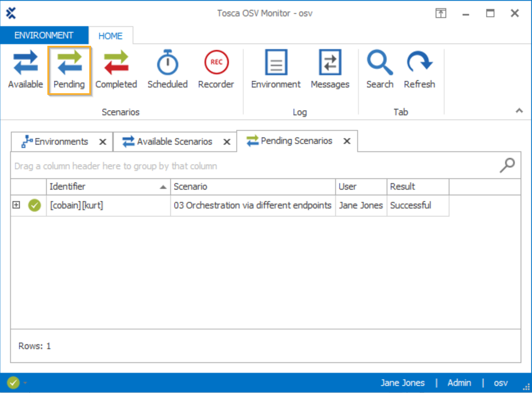Switch to the Environments tab
This screenshot has height=393, width=532.
click(x=56, y=142)
